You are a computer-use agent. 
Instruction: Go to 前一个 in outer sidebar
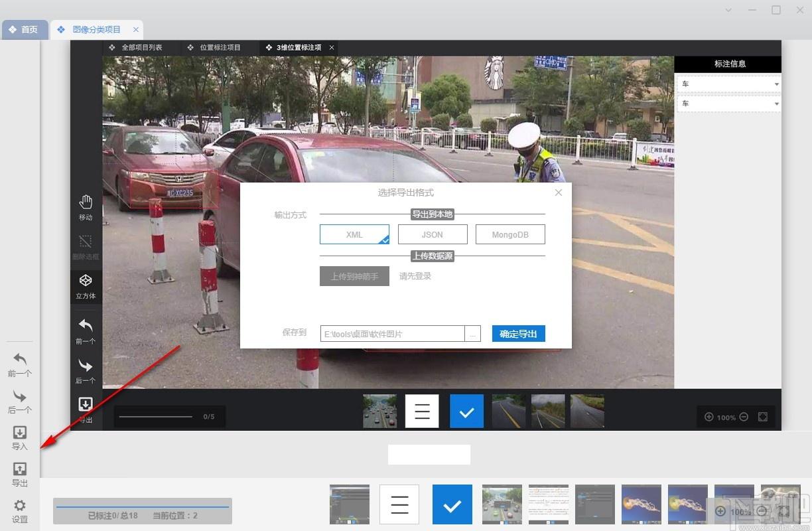(x=20, y=365)
